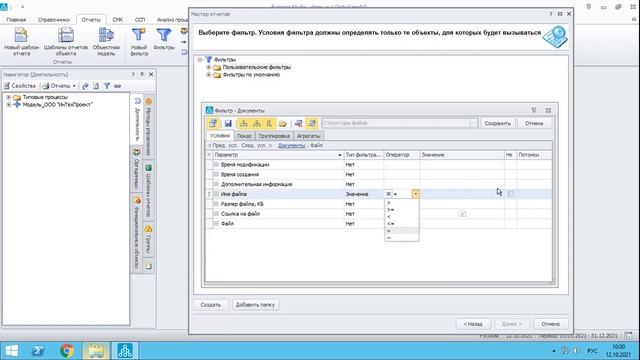Click the Фильтры funnel root node icon
Screen dimensions: 640x360
click(209, 60)
